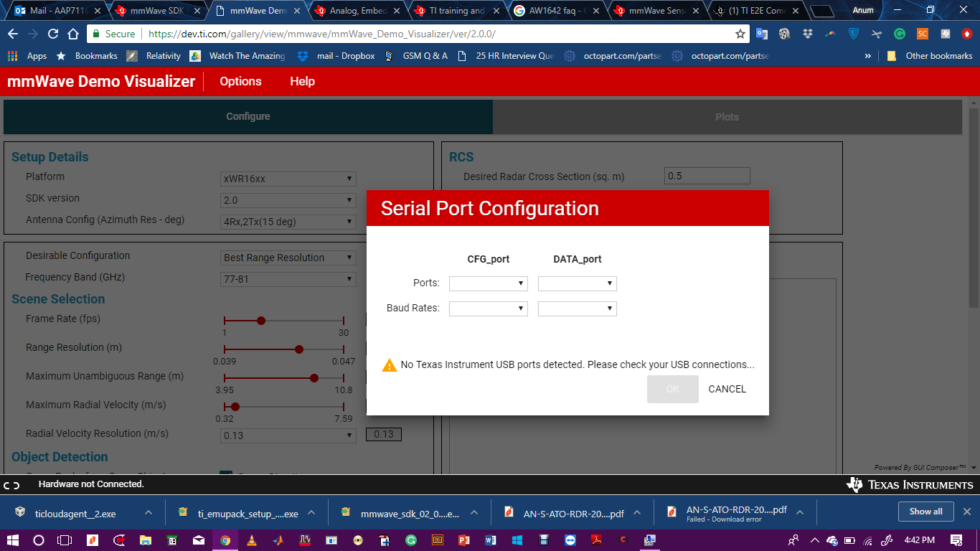Click the browser address bar URL

(321, 34)
